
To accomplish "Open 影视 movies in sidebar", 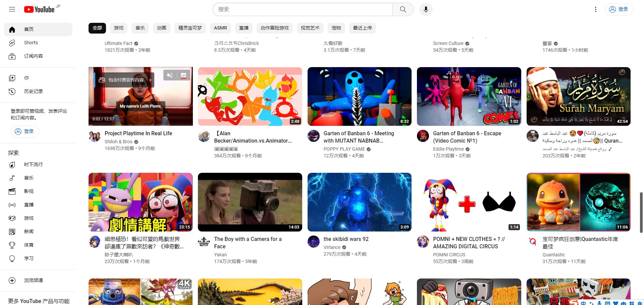I will pos(38,191).
